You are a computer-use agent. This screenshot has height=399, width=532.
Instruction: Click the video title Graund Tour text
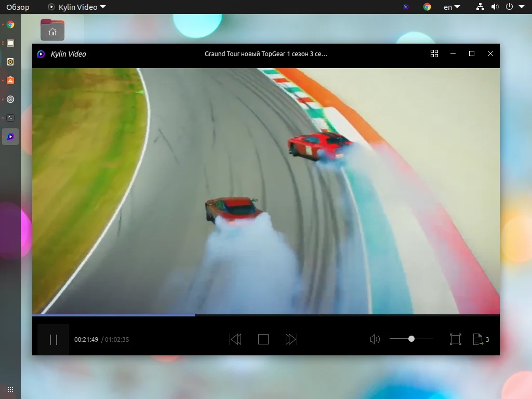(266, 54)
